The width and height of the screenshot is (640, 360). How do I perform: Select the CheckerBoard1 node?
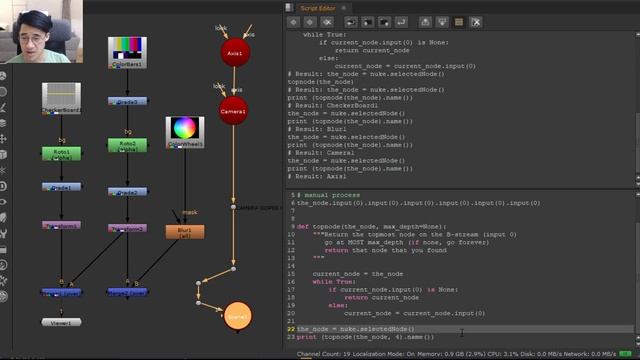[61, 98]
